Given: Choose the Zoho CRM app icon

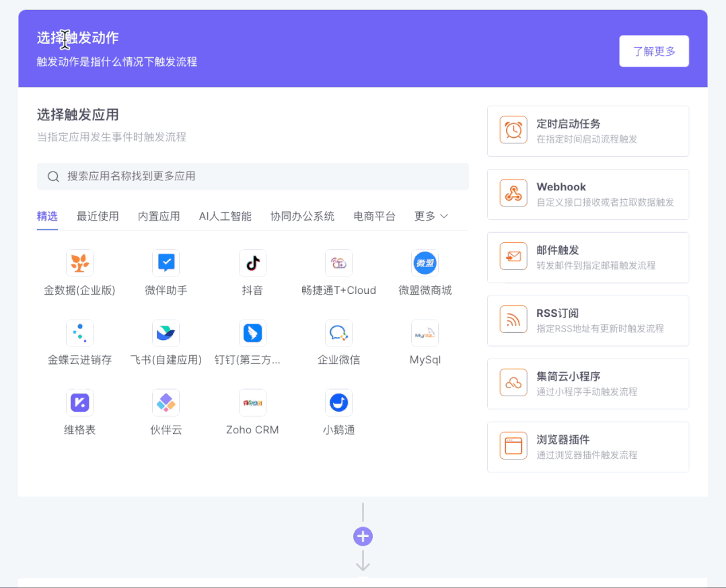Looking at the screenshot, I should pyautogui.click(x=252, y=402).
